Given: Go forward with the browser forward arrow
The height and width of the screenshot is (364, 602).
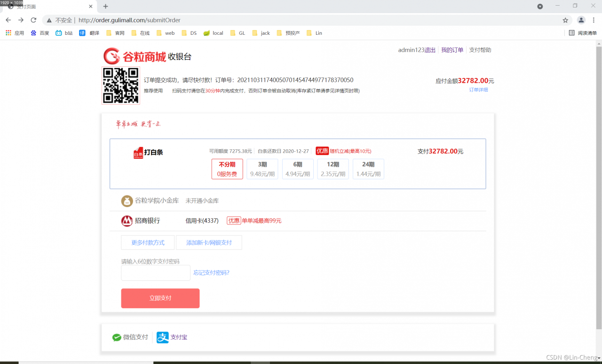Looking at the screenshot, I should [21, 20].
